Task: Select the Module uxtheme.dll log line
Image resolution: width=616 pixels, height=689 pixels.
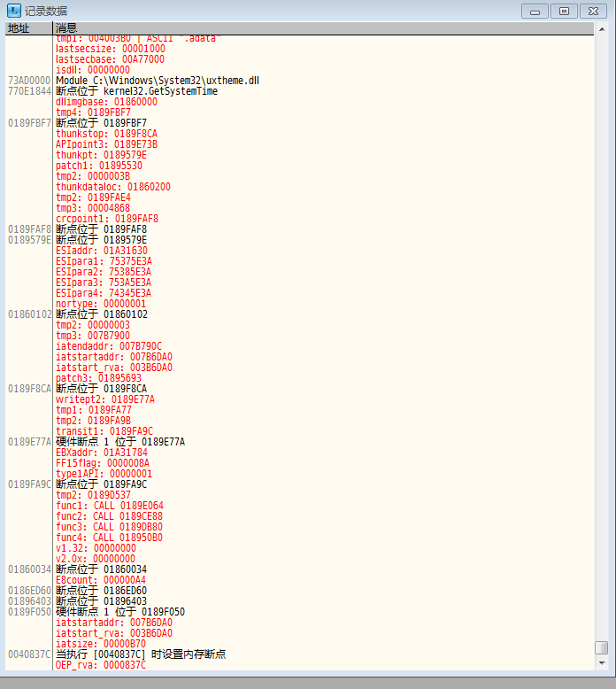Action: click(x=158, y=81)
